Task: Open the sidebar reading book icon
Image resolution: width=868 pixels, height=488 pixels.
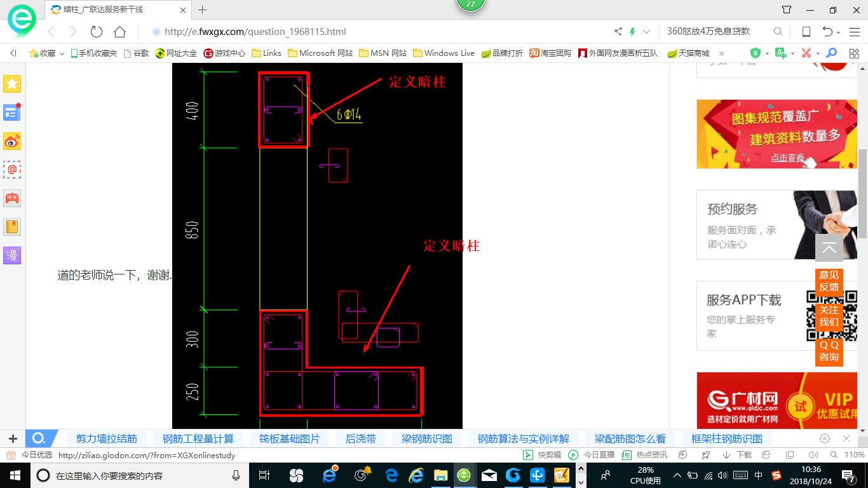Action: click(12, 227)
